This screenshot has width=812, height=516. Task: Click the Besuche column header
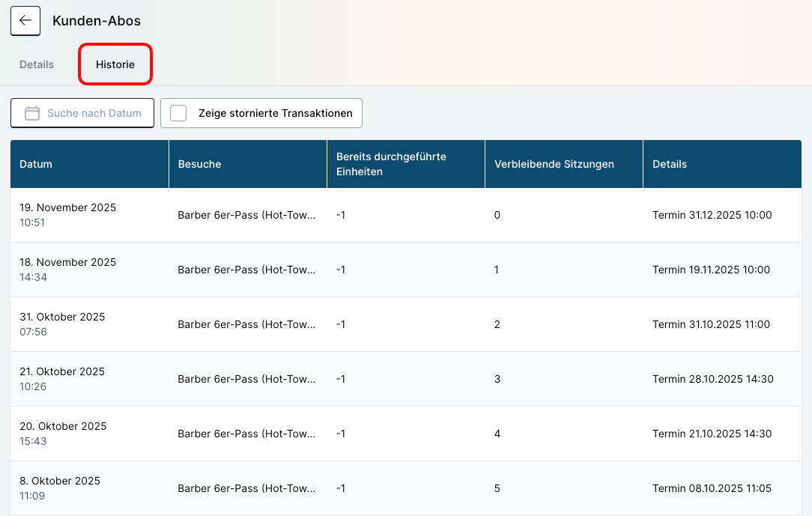pos(199,164)
